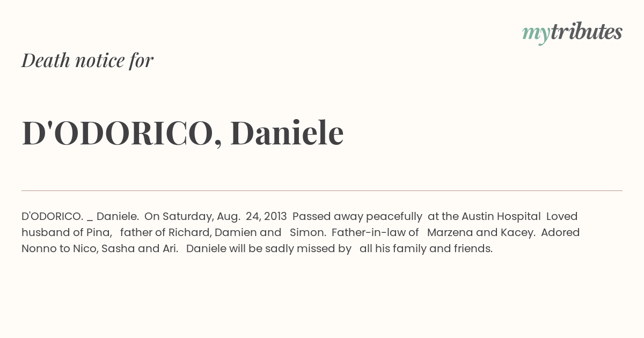Click the horizontal divider line under title
The width and height of the screenshot is (644, 338).
point(322,190)
